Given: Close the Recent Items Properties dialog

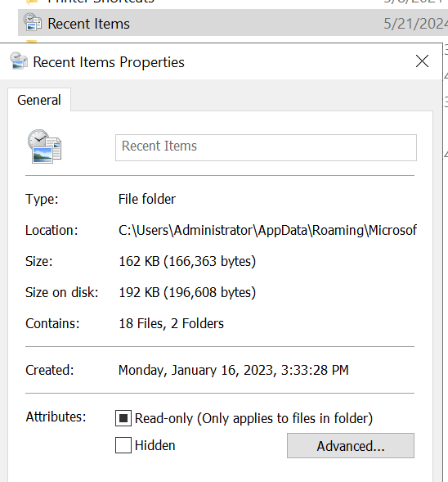Looking at the screenshot, I should pyautogui.click(x=422, y=61).
